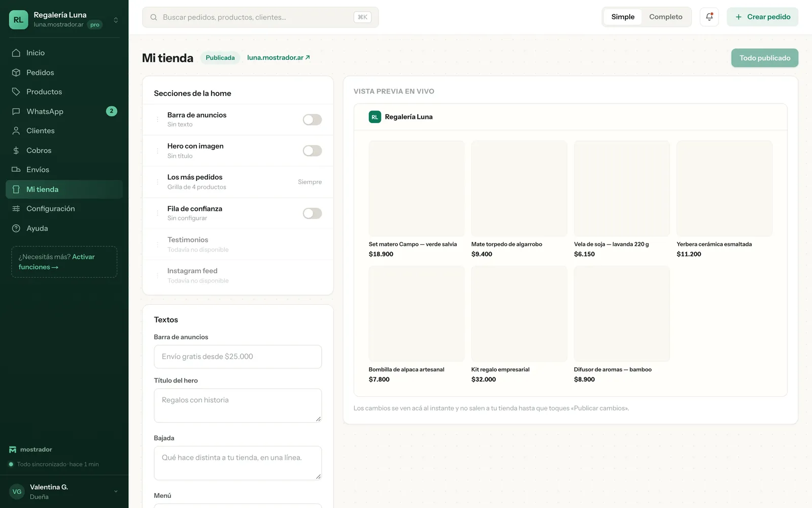Click the Crear pedido button
Image resolution: width=812 pixels, height=508 pixels.
click(762, 17)
